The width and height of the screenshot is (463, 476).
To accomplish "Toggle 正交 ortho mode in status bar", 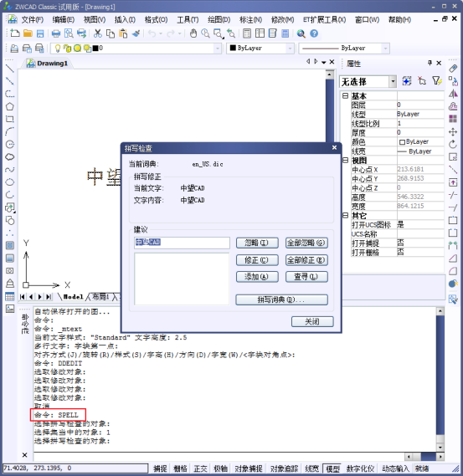I will [x=200, y=468].
